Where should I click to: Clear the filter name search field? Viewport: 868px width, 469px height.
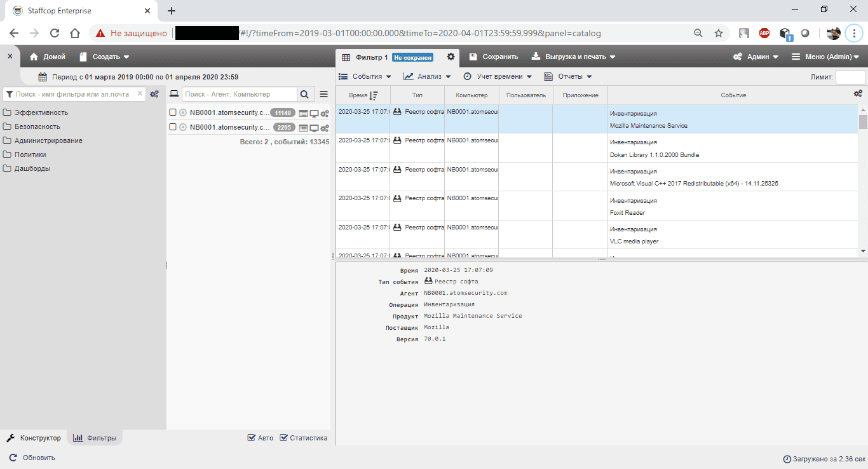(140, 94)
